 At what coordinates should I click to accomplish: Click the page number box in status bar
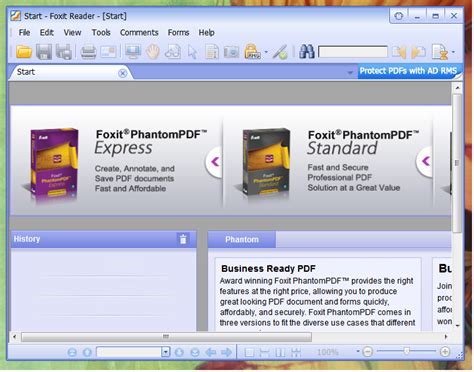tap(129, 352)
